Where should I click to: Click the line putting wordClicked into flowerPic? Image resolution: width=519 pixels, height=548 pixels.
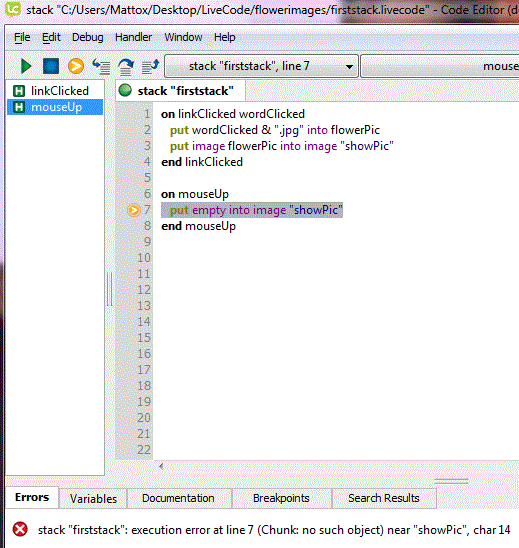[x=275, y=130]
